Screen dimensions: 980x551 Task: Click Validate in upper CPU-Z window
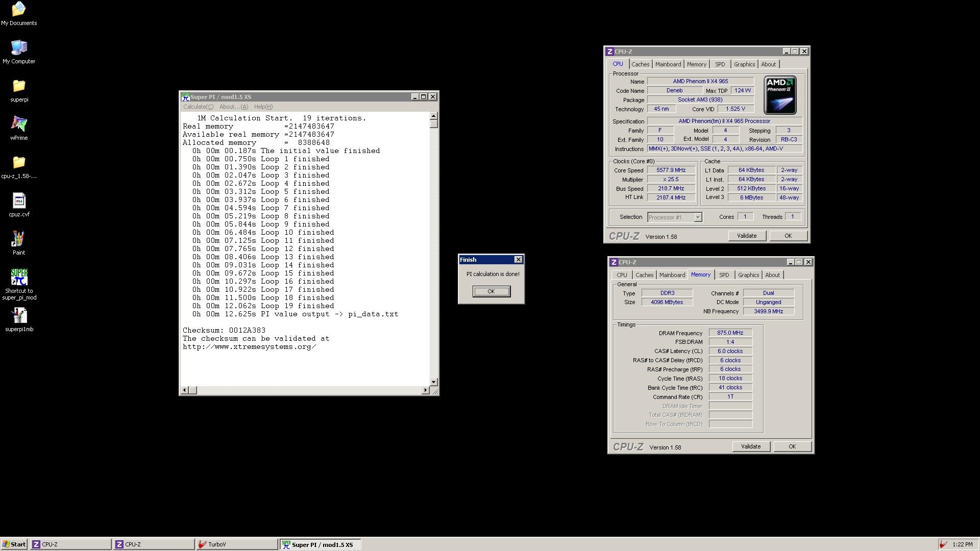coord(746,236)
